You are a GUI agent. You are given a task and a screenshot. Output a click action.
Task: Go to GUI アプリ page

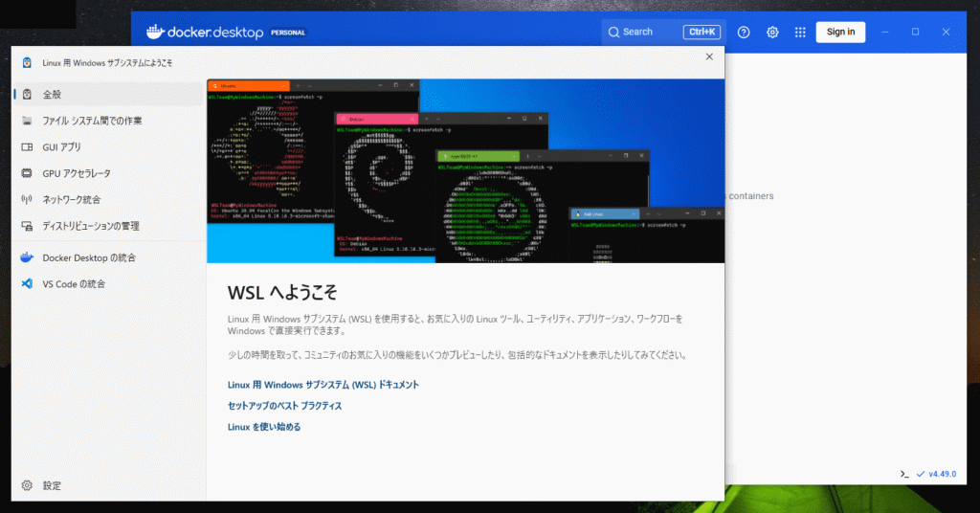(61, 147)
